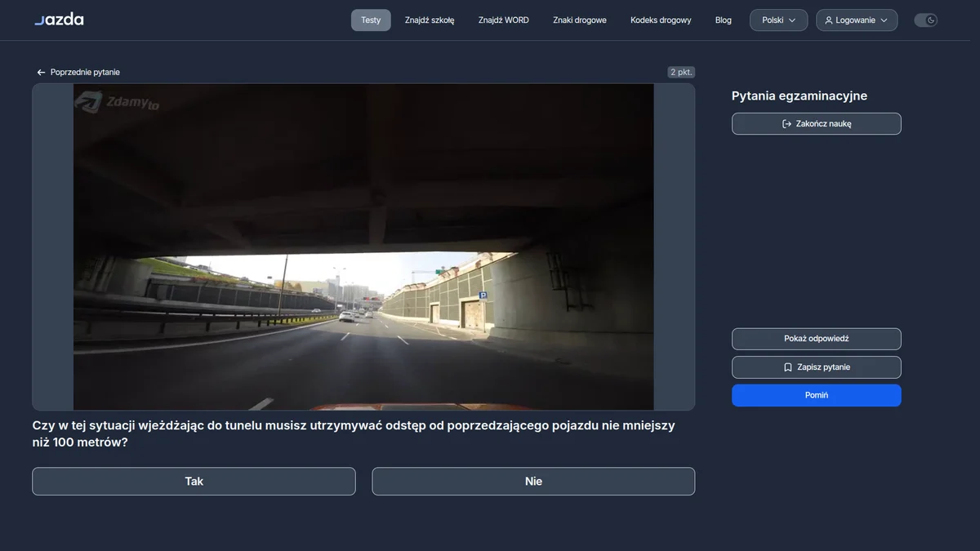Reveal answer with Pokaż odpowiedź
This screenshot has height=551, width=980.
pyautogui.click(x=817, y=339)
